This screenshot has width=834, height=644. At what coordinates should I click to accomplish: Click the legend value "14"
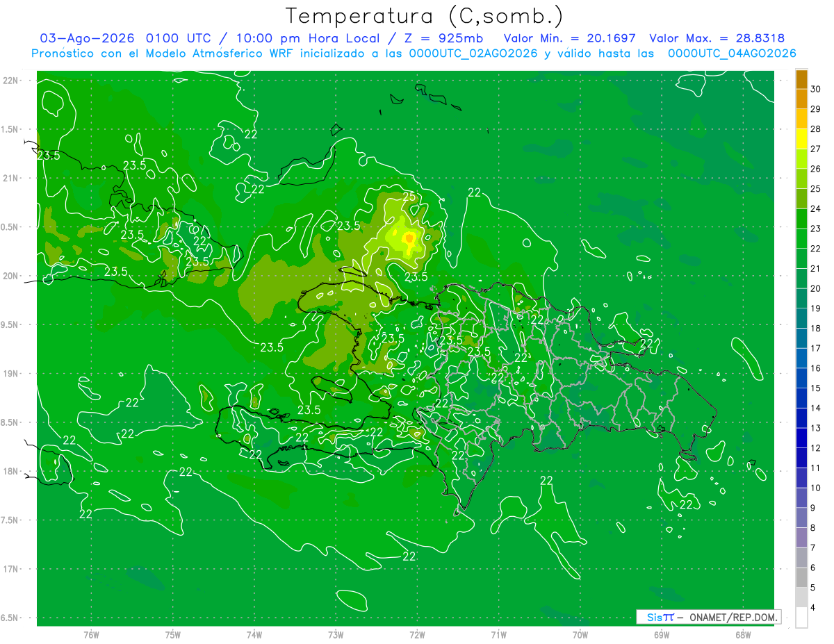click(x=816, y=408)
